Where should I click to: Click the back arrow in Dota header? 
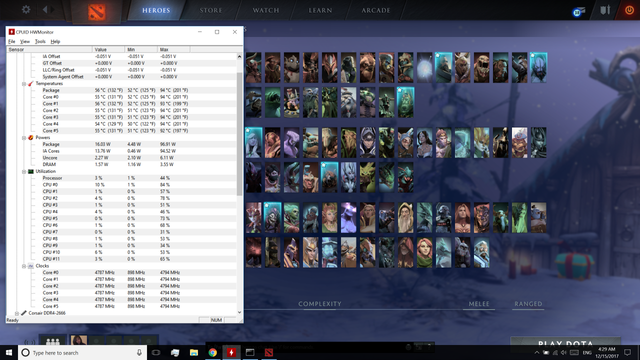45,9
